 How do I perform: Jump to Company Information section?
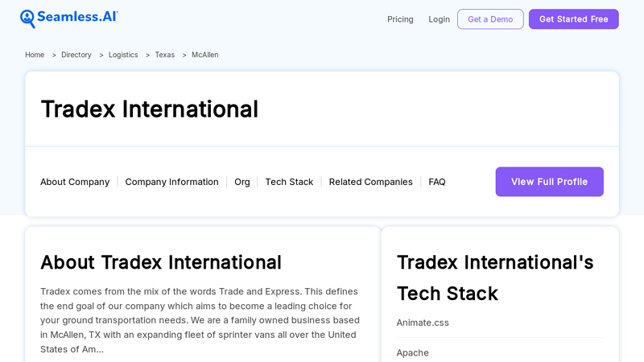[171, 182]
